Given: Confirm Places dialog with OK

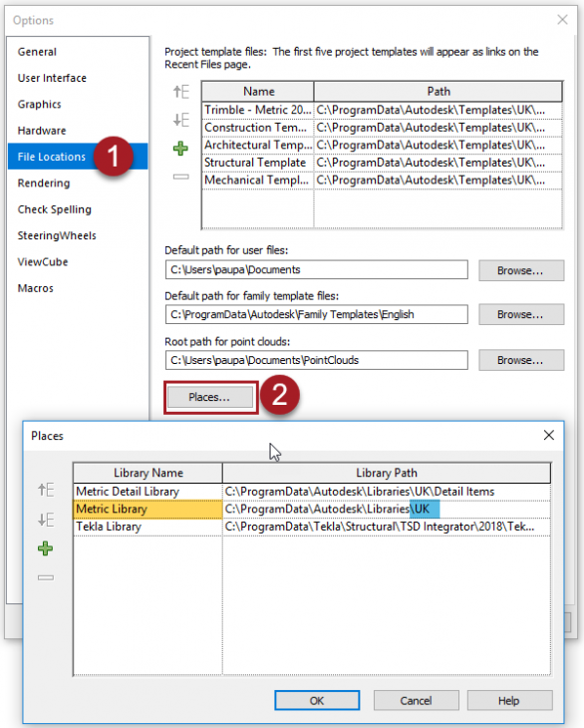Looking at the screenshot, I should (x=317, y=700).
